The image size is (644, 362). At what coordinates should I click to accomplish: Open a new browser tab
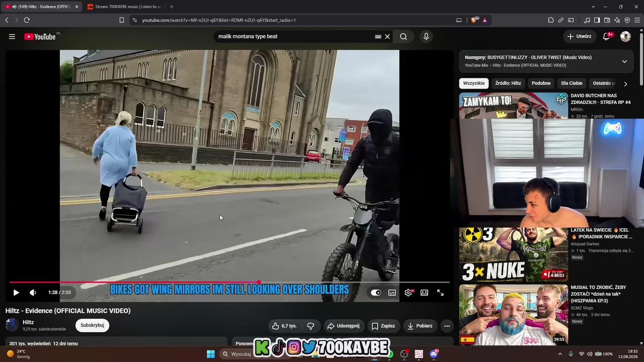(172, 7)
